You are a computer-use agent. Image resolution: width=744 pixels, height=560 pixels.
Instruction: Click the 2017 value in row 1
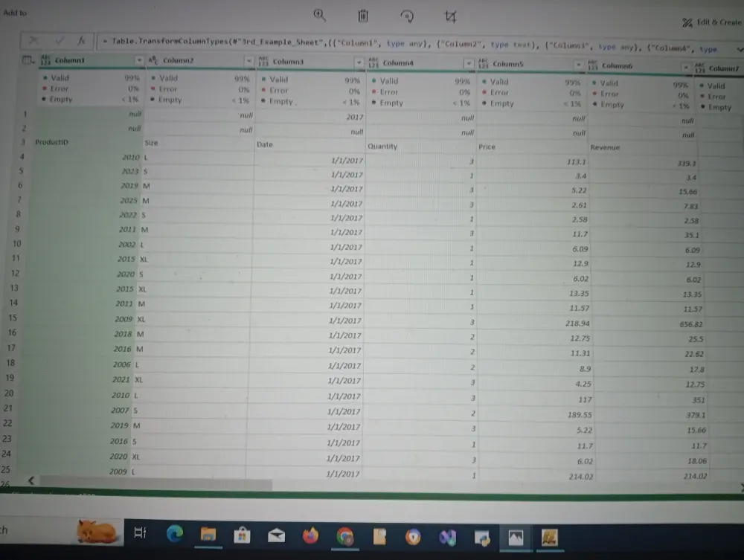point(354,117)
